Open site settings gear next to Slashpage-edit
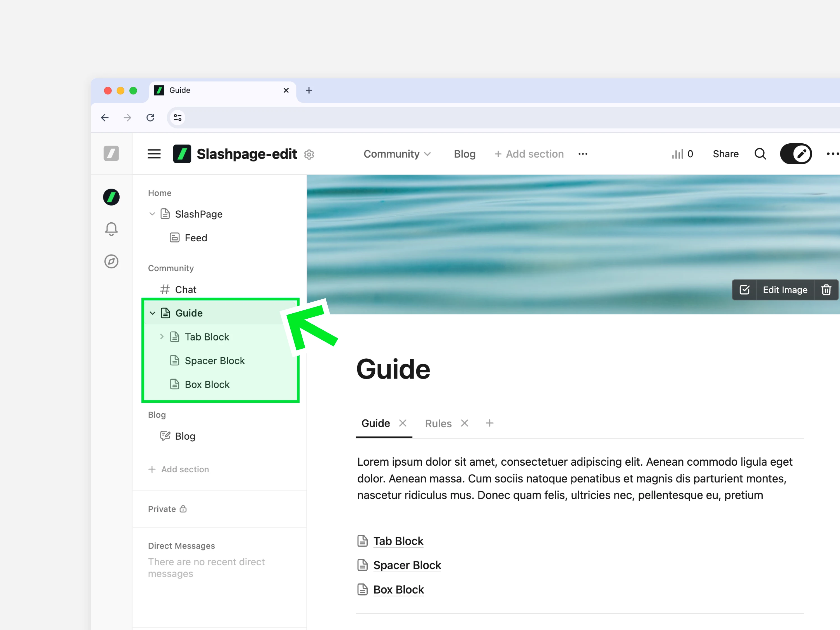 point(309,155)
